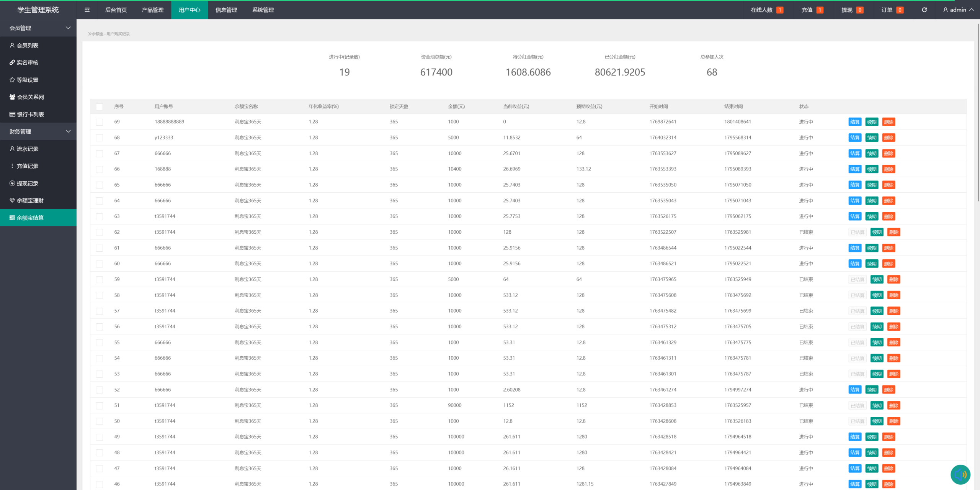Collapse the 会员管理 sidebar section
The image size is (980, 490).
(68, 28)
